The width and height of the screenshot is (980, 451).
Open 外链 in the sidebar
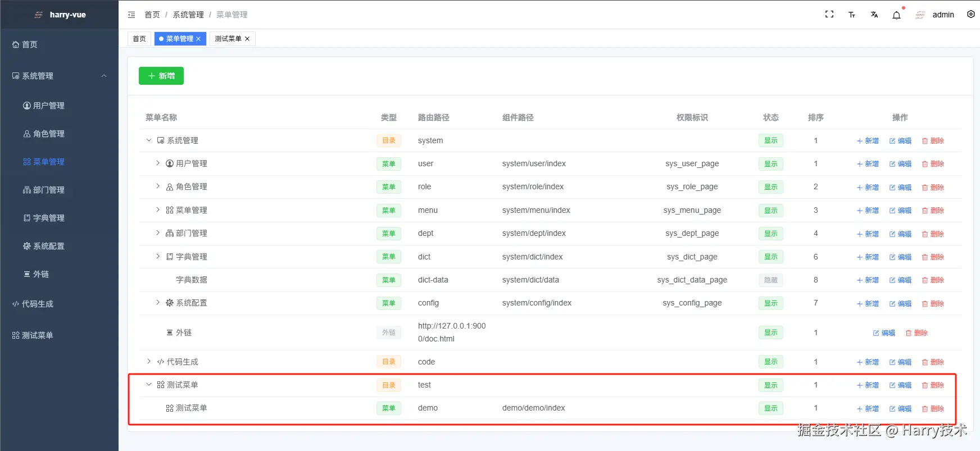click(x=59, y=274)
